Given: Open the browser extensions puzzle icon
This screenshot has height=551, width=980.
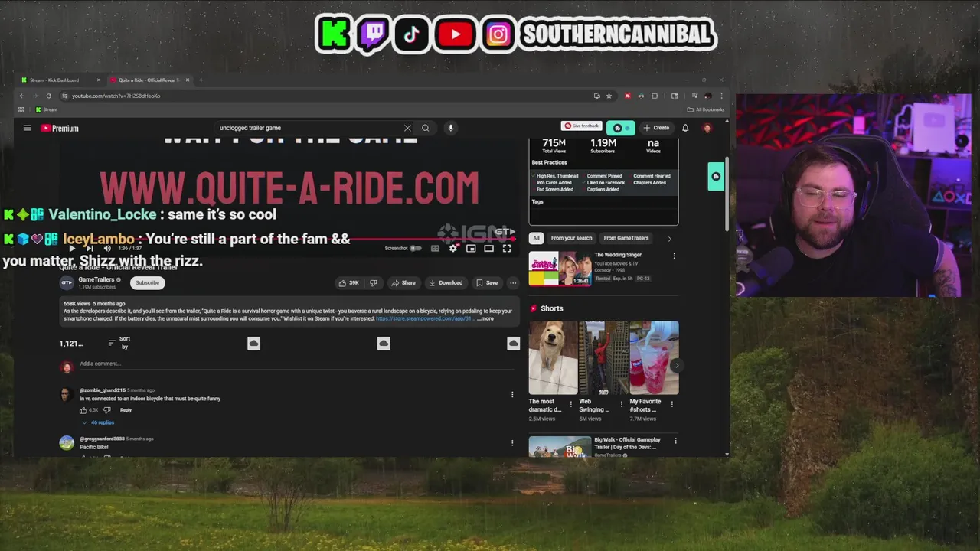Looking at the screenshot, I should pyautogui.click(x=655, y=96).
